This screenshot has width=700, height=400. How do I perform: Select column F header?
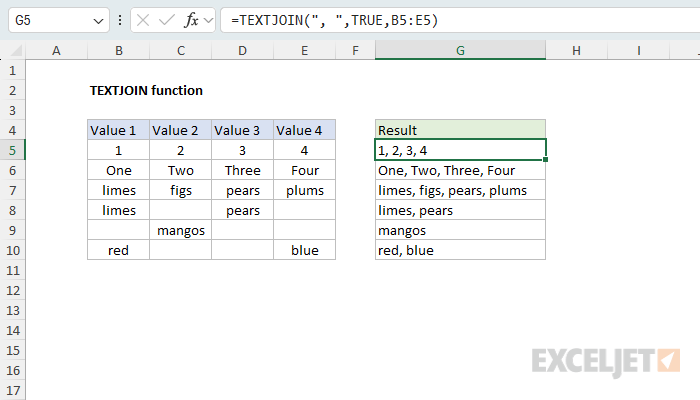pyautogui.click(x=355, y=50)
